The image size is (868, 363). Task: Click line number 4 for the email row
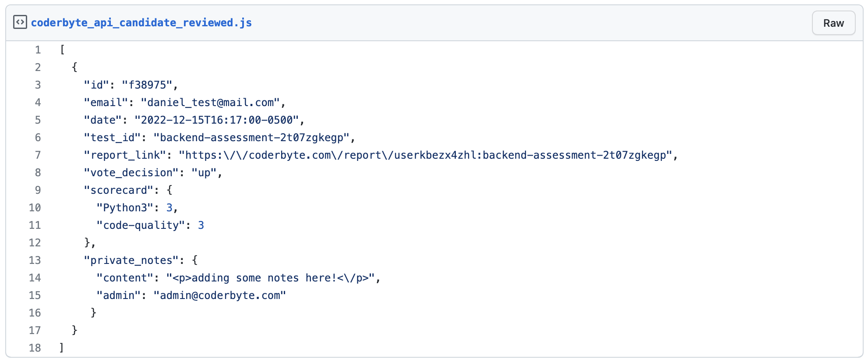pos(38,103)
